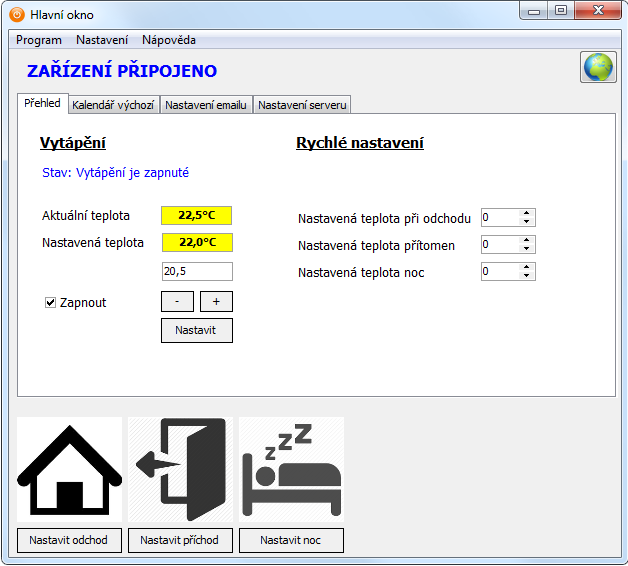Open the Program menu
The image size is (628, 566).
[x=39, y=40]
